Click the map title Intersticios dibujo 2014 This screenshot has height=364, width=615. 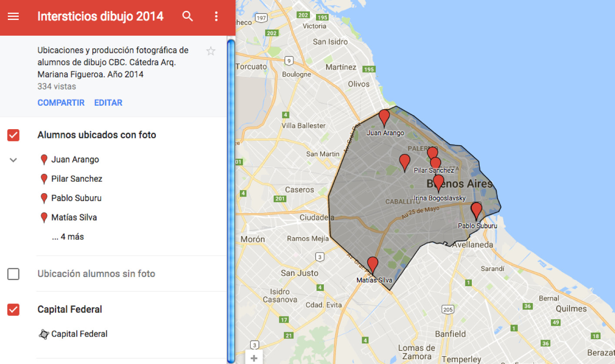[x=101, y=17]
